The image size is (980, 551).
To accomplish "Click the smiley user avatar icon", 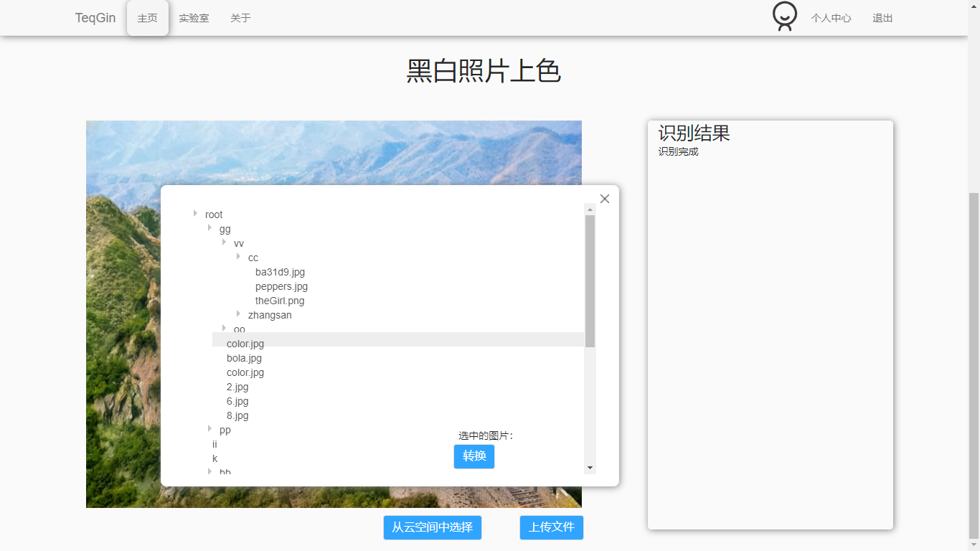I will pos(784,17).
